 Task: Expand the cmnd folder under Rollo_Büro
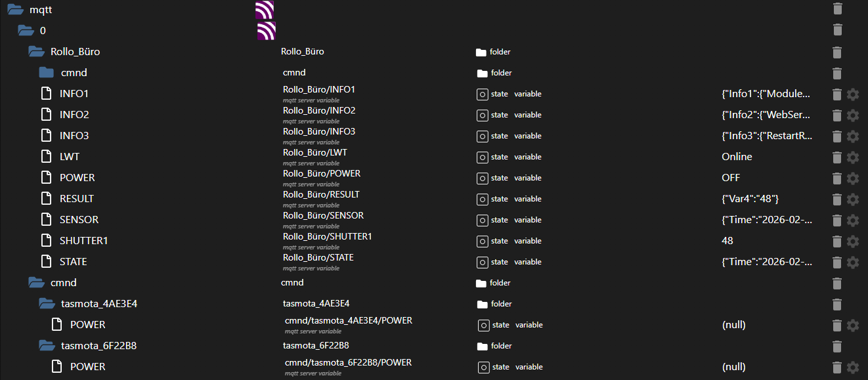point(45,72)
